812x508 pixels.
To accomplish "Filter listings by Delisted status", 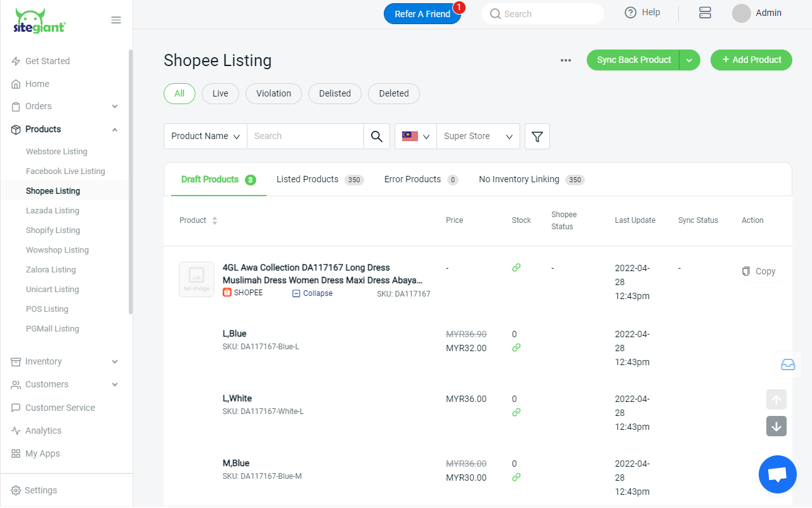I will (335, 93).
